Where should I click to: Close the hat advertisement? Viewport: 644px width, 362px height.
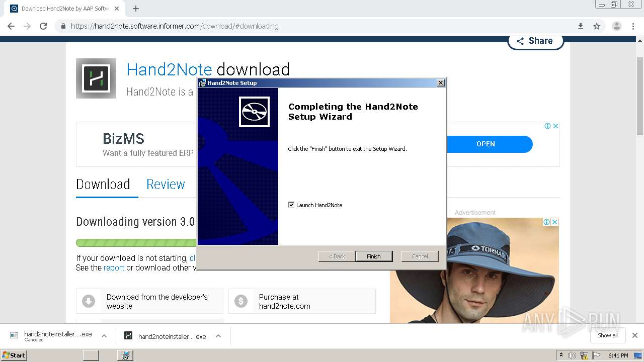554,222
